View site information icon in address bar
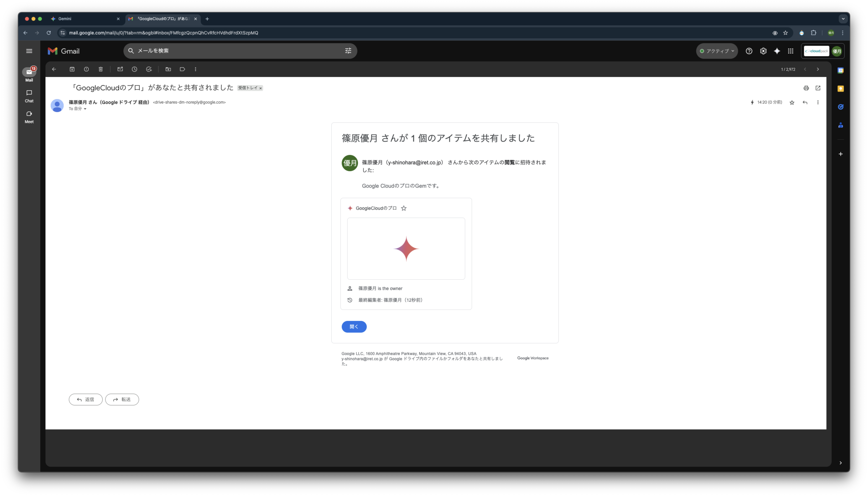The image size is (868, 496). [x=62, y=33]
